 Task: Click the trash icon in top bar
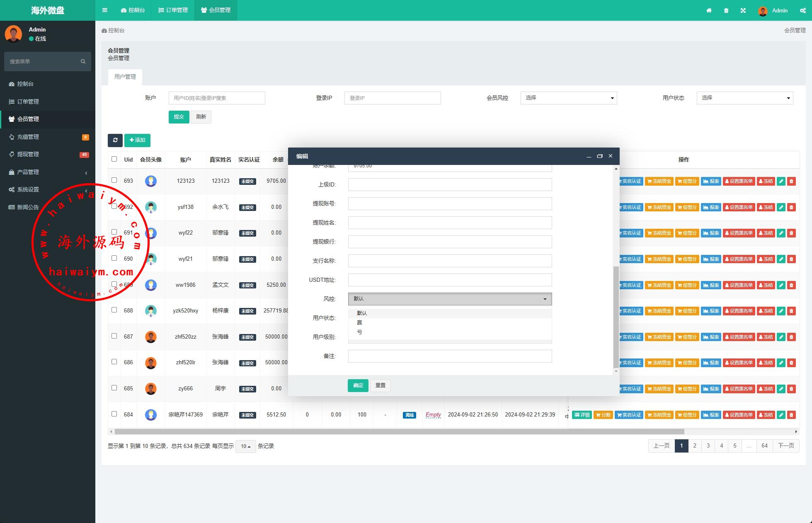click(x=726, y=10)
